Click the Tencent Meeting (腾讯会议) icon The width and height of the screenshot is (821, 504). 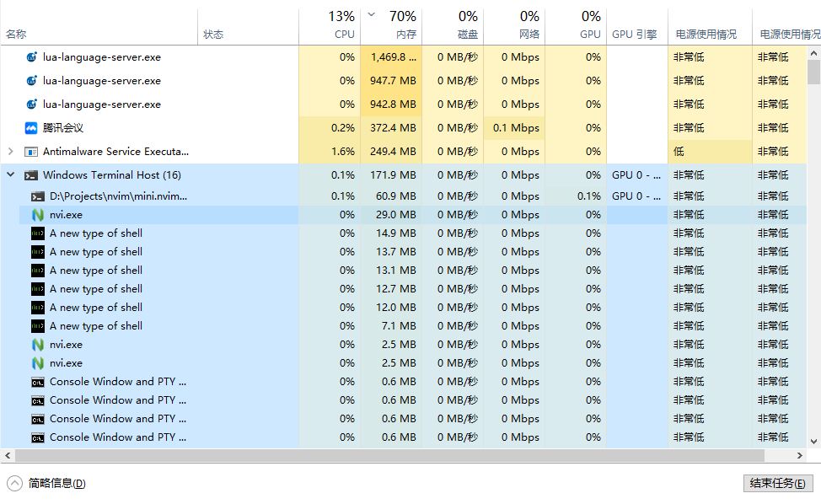[x=31, y=128]
